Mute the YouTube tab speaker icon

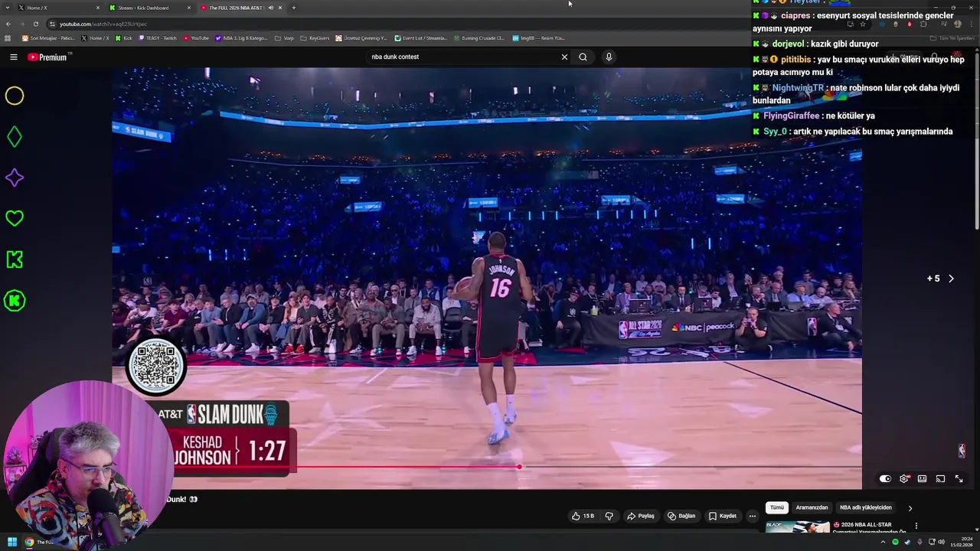(270, 8)
